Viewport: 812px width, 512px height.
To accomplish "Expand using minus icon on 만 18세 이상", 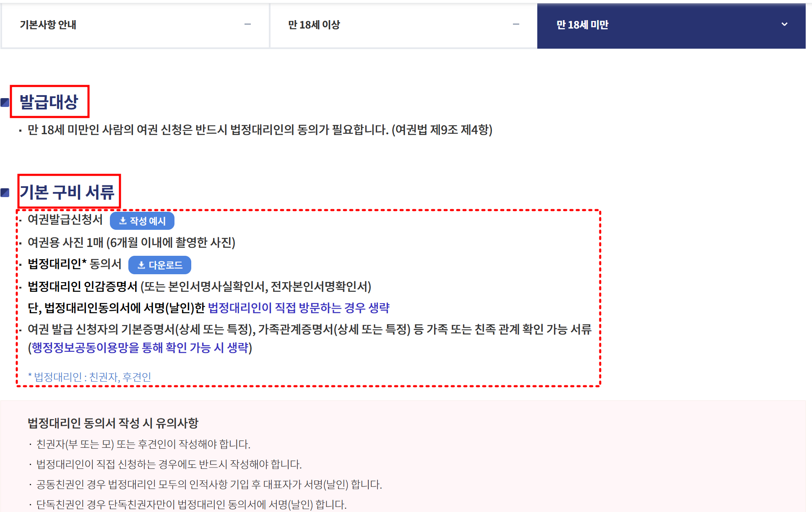I will click(516, 25).
